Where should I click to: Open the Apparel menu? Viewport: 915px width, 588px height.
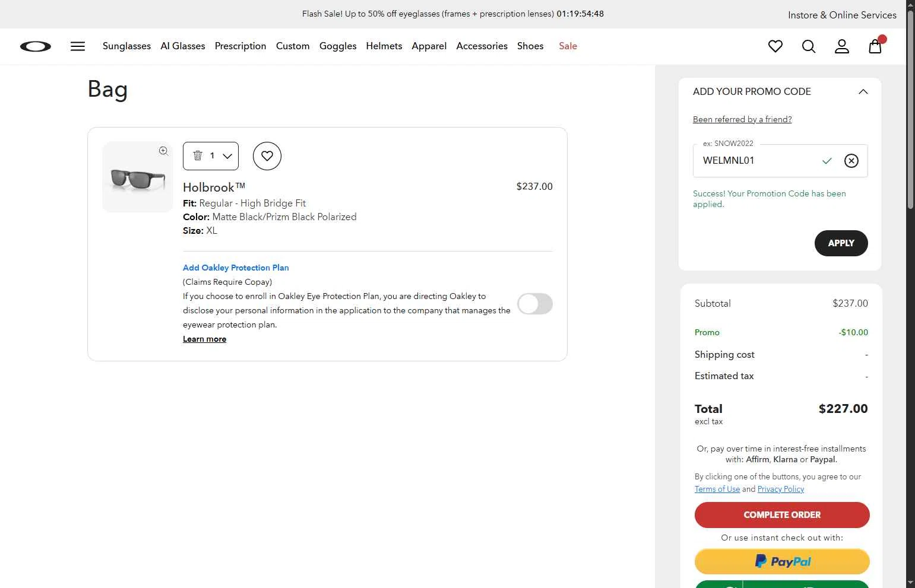click(x=429, y=46)
